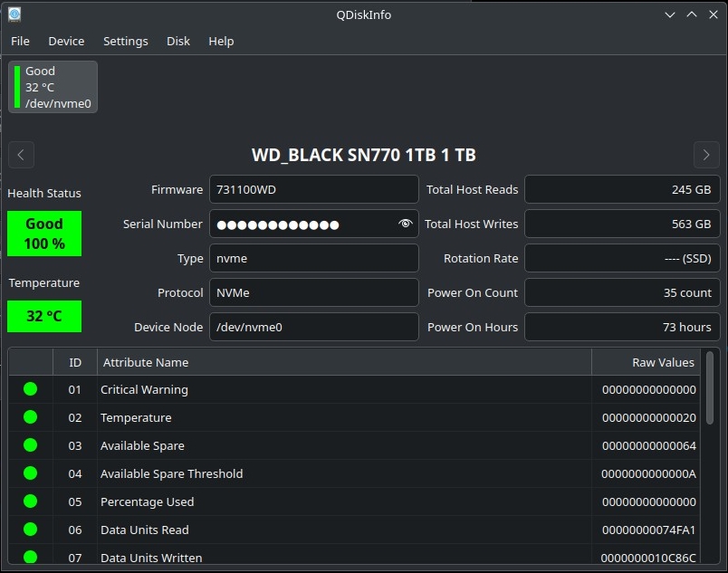The width and height of the screenshot is (728, 573).
Task: Click the attribute table vertical scrollbar
Action: (709, 387)
